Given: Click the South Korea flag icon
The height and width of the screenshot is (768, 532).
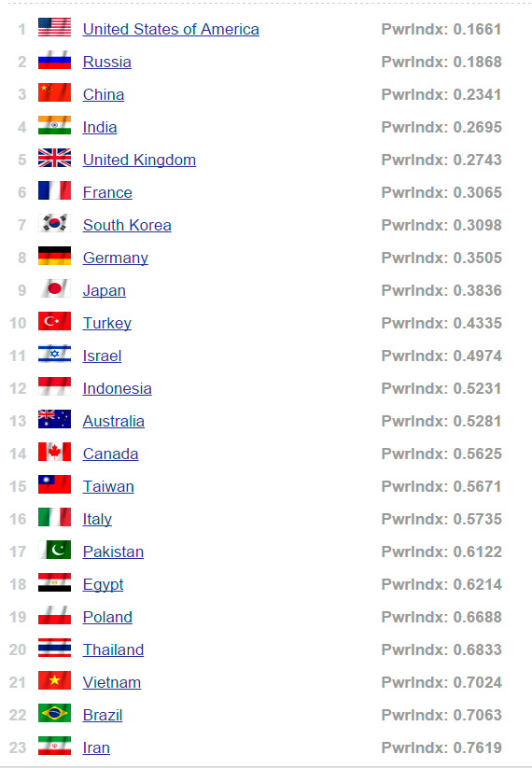Looking at the screenshot, I should coord(54,223).
